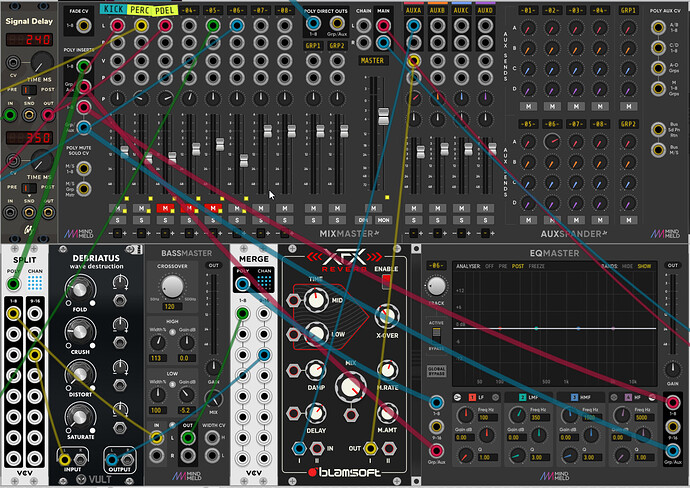Click the Poly Direct Outs 1-8 jack
The width and height of the screenshot is (690, 488).
click(x=313, y=23)
